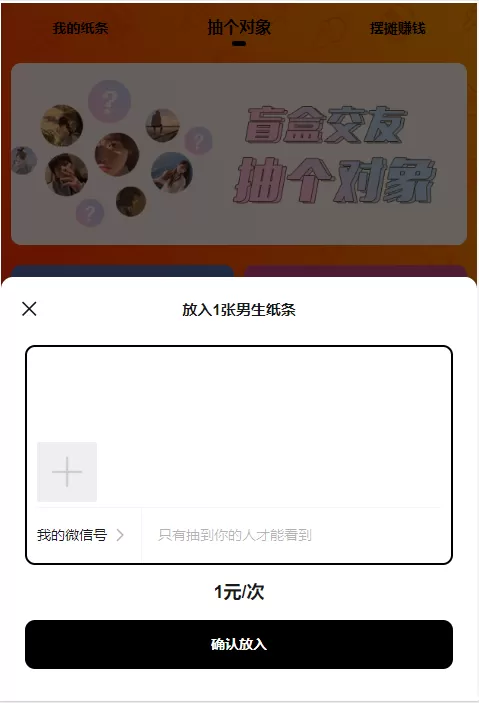Close the 放入1张男生纸条 popup with X
Viewport: 479px width, 703px height.
click(29, 309)
